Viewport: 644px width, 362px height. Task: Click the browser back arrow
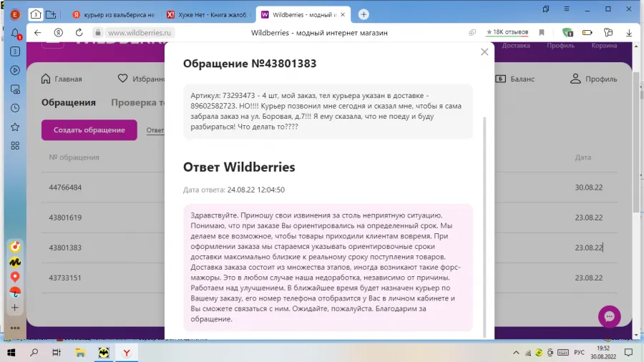pyautogui.click(x=38, y=32)
